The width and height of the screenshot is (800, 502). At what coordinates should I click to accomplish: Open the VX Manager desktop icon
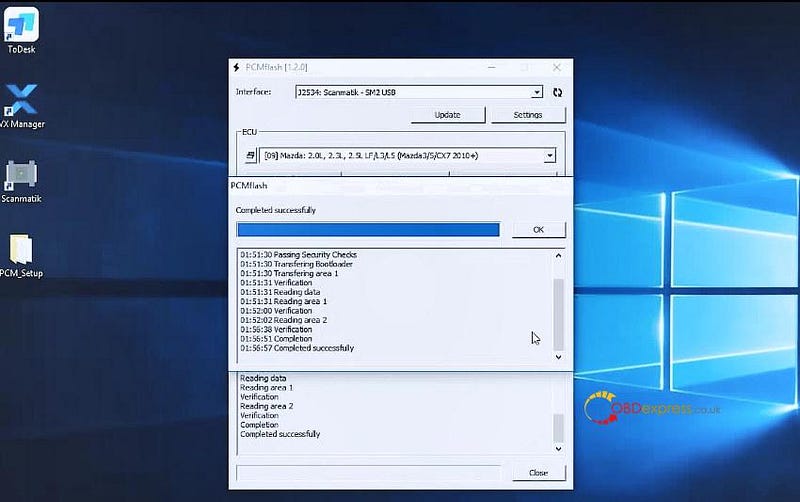pyautogui.click(x=21, y=106)
